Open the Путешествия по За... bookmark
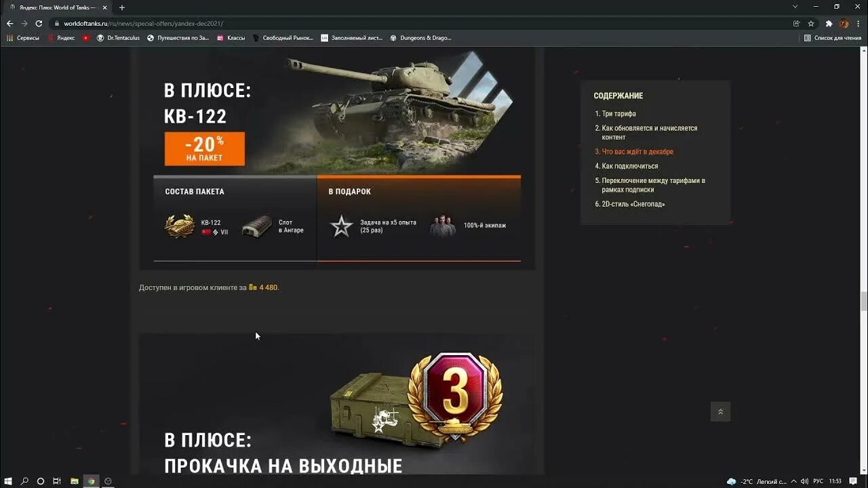Screen dimensions: 868x488 coord(178,38)
